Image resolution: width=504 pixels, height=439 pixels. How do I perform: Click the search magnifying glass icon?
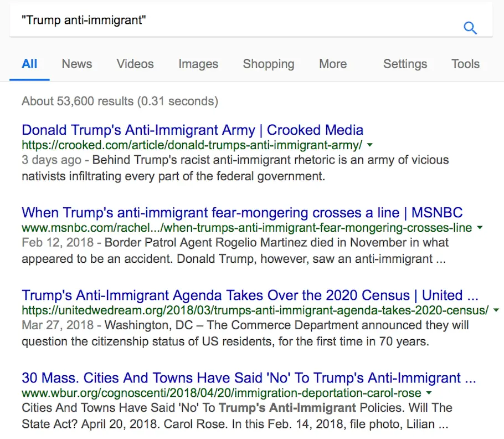[470, 27]
